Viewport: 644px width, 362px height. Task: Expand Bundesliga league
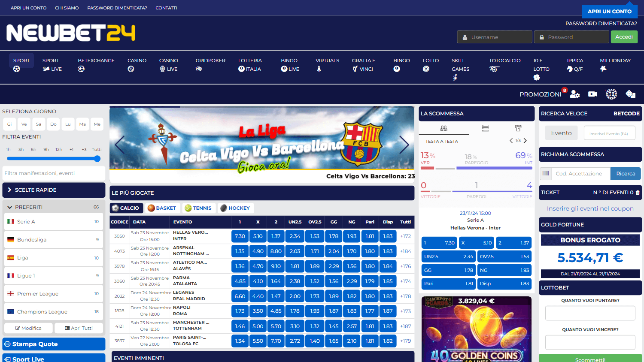pyautogui.click(x=54, y=240)
